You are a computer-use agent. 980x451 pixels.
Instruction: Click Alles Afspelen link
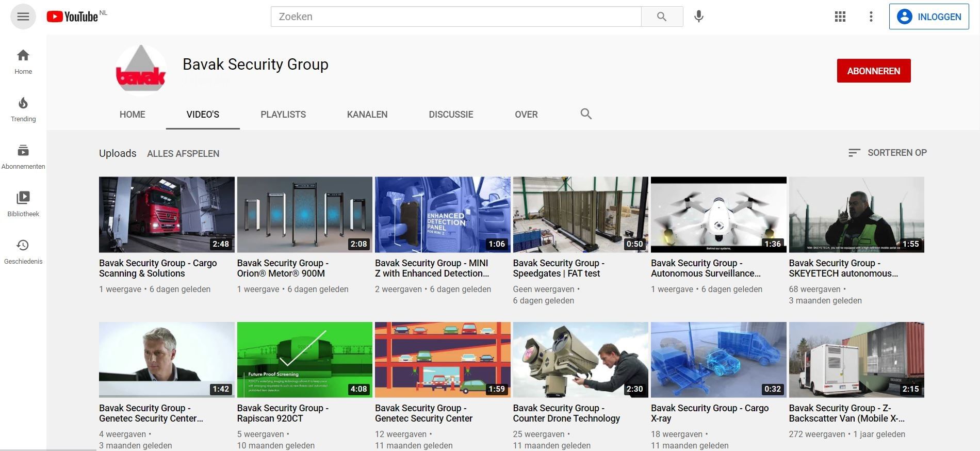[x=183, y=154]
